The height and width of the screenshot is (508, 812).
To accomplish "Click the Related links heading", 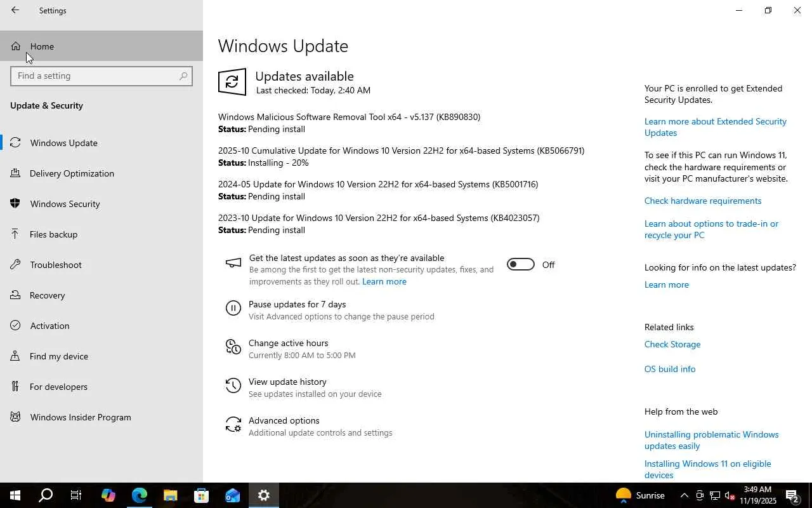I will 669,327.
